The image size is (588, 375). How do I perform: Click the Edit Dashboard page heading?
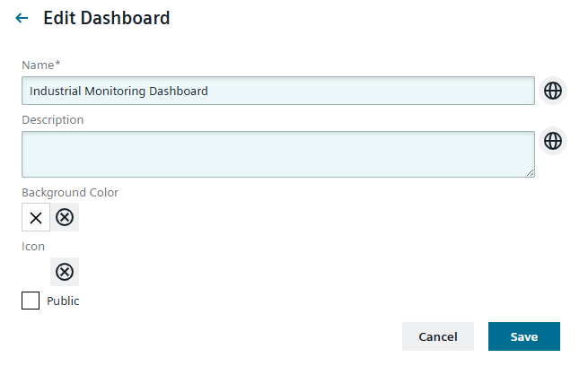point(107,18)
